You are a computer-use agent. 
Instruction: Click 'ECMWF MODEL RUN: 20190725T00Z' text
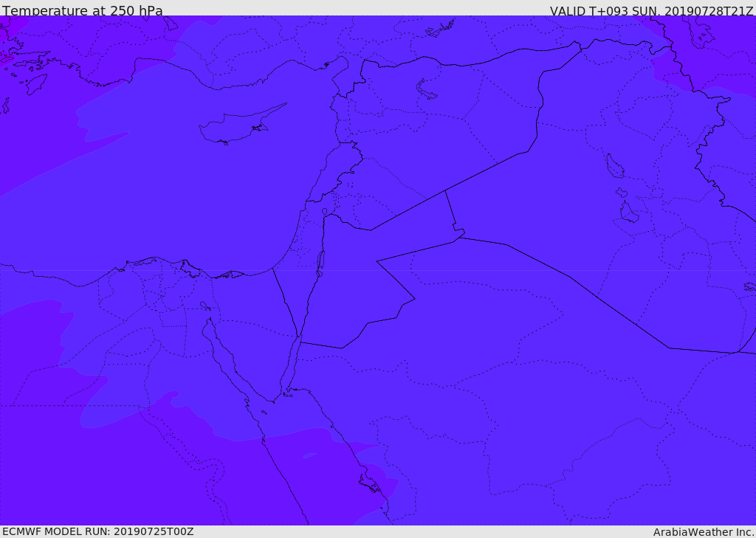[98, 531]
